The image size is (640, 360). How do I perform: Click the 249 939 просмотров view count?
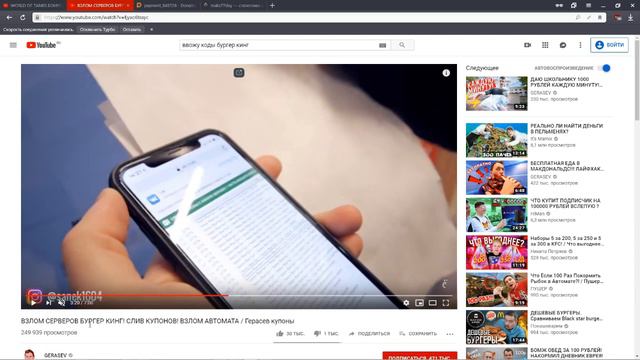pyautogui.click(x=49, y=333)
